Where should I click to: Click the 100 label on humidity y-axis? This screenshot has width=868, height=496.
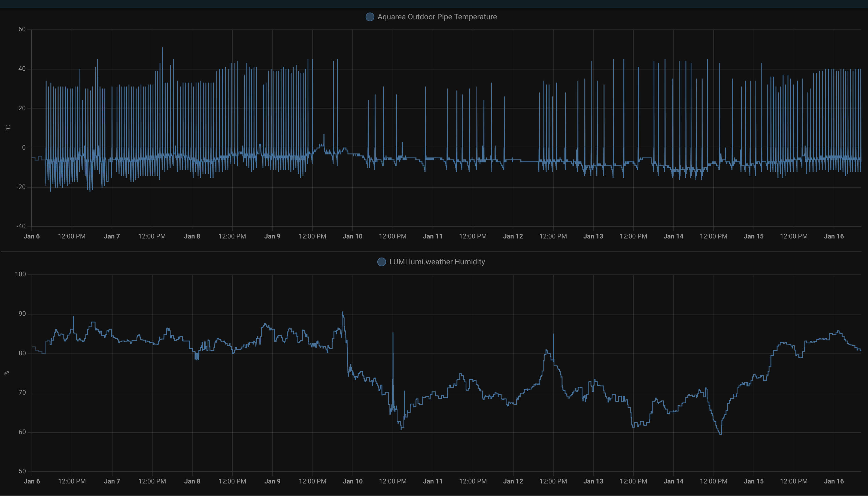point(20,274)
